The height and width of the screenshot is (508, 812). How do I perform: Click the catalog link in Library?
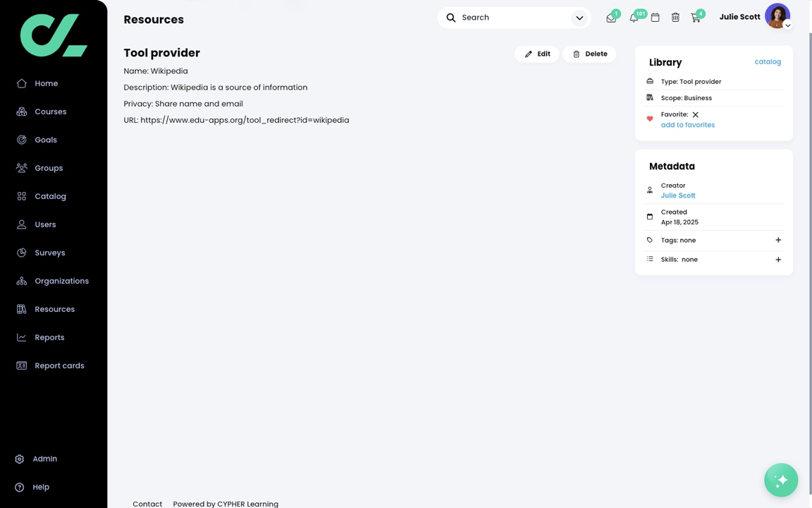(768, 61)
